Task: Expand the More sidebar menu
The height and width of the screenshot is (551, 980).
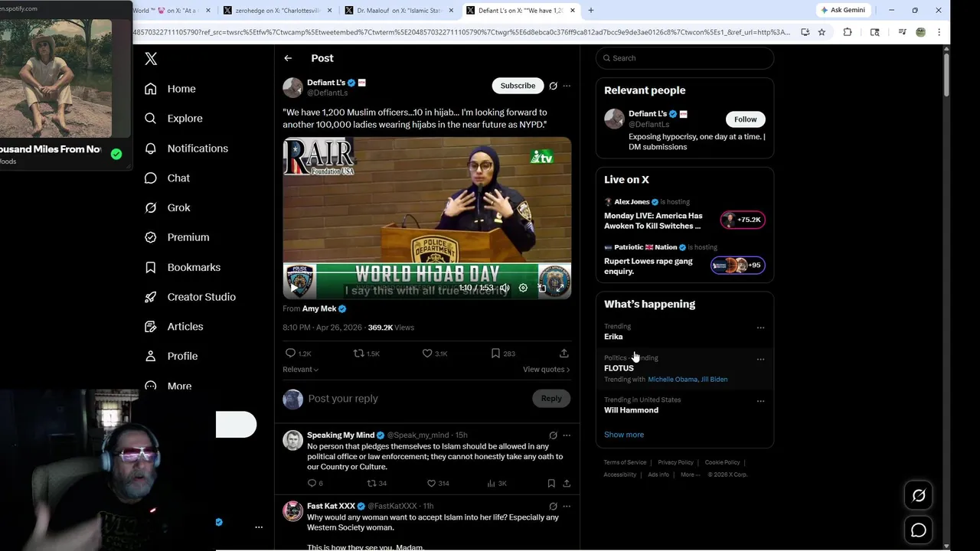Action: coord(168,386)
